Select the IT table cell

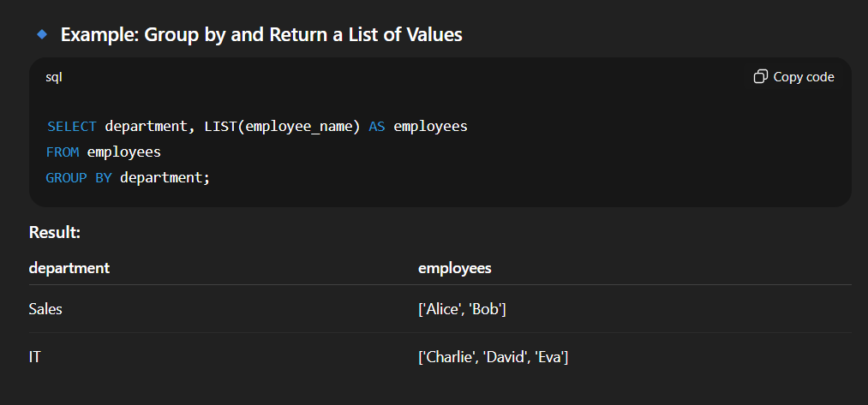[x=35, y=357]
